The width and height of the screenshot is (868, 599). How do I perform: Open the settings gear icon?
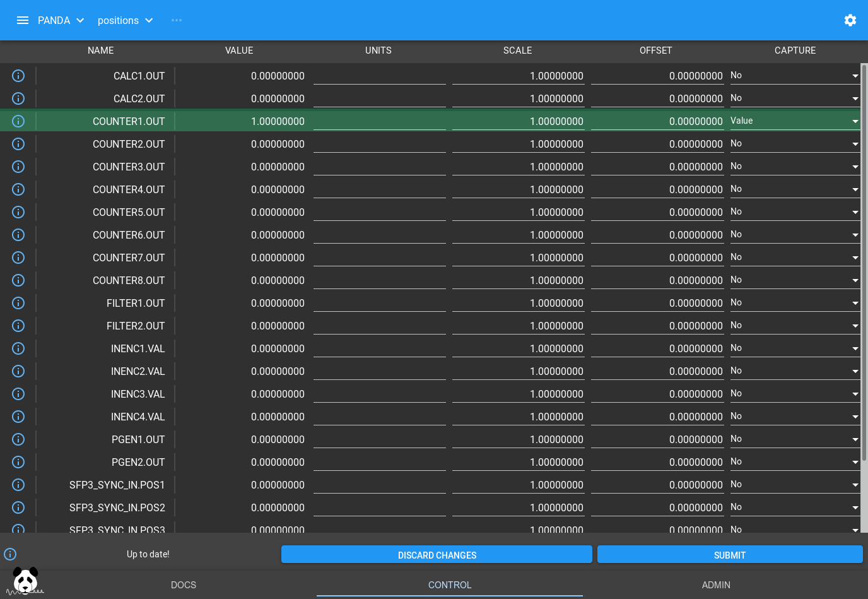pyautogui.click(x=850, y=20)
